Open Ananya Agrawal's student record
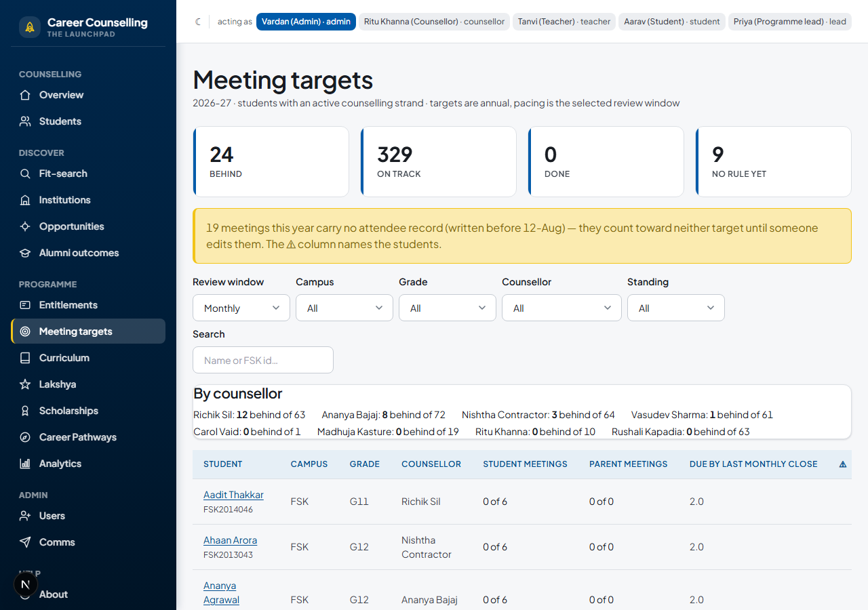The width and height of the screenshot is (868, 610). [x=221, y=593]
